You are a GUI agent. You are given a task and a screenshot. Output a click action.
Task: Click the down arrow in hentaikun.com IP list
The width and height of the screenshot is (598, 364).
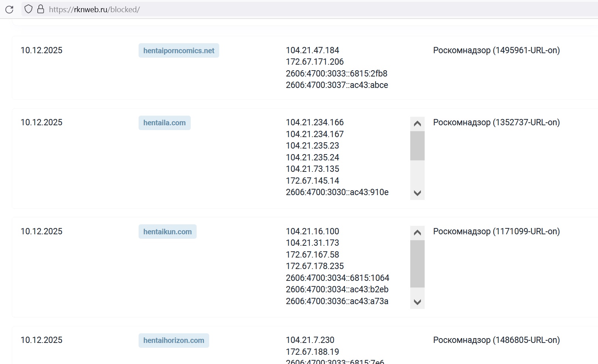tap(417, 302)
